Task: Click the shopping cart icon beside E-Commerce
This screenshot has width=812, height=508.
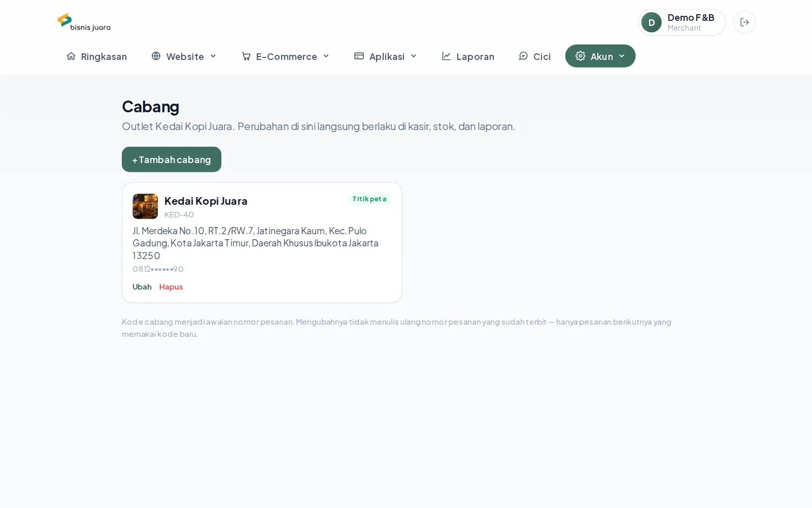Action: (246, 56)
